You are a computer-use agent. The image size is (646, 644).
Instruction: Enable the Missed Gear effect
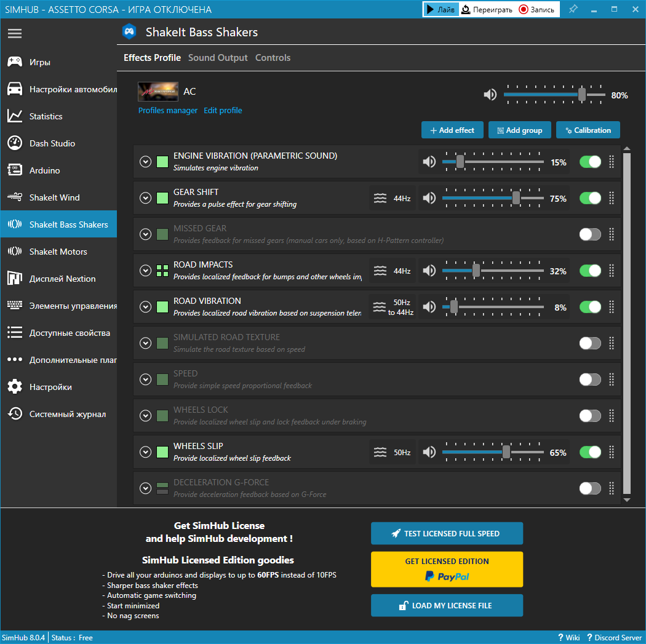590,234
